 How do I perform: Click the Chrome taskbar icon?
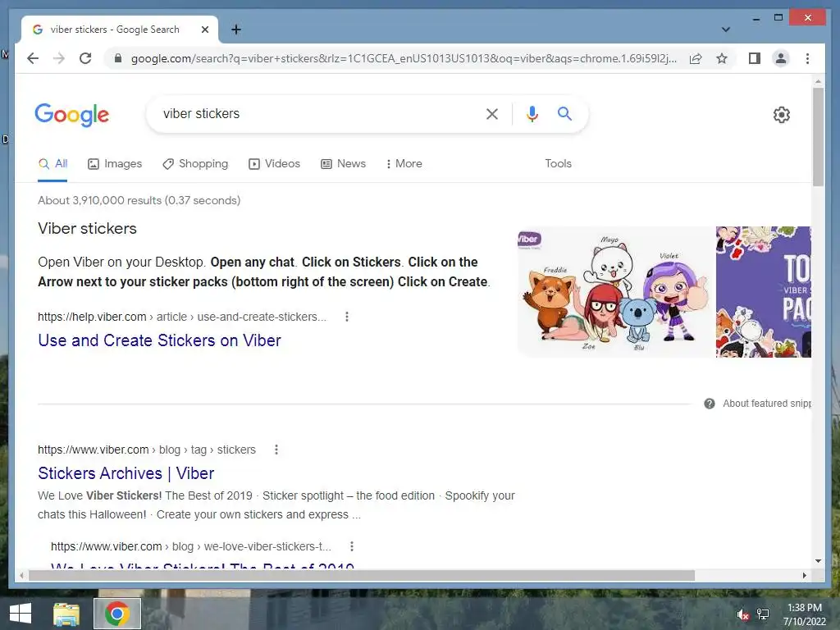point(116,614)
